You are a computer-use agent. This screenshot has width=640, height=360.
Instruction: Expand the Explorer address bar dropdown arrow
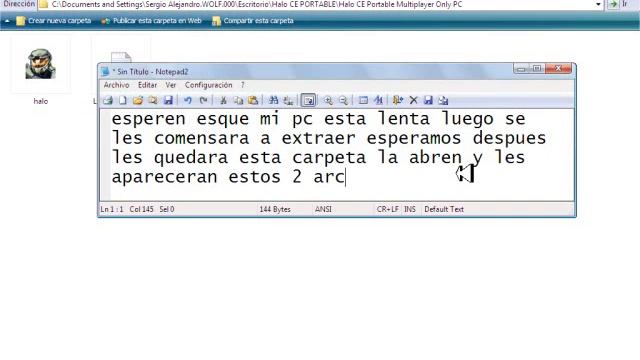(x=598, y=4)
